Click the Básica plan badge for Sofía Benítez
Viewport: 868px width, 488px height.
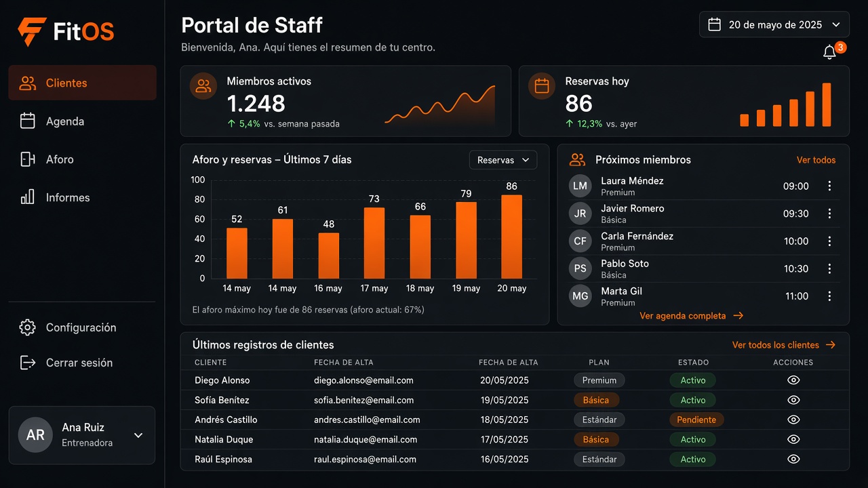596,400
